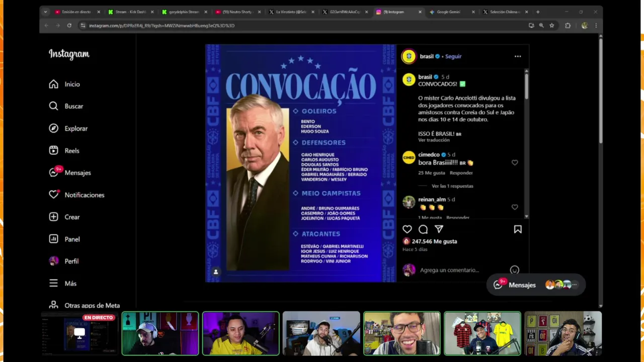
Task: Open Otras apps de Meta
Action: point(85,305)
